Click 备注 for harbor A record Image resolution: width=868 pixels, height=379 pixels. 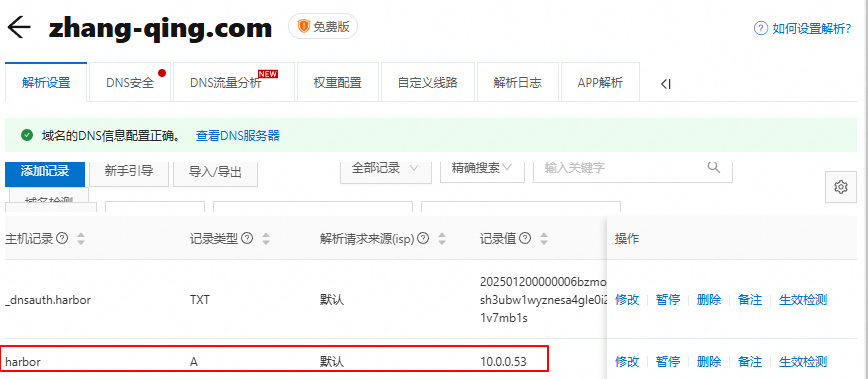[750, 361]
